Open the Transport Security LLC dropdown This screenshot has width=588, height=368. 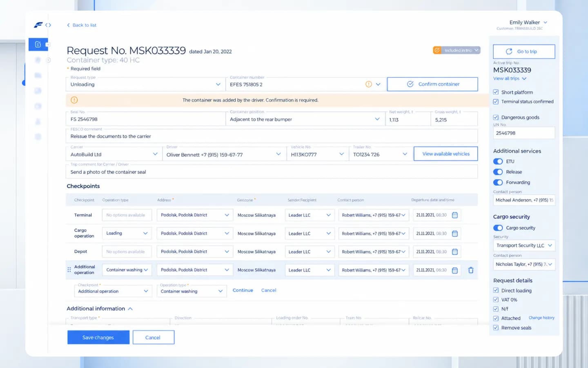(x=524, y=245)
